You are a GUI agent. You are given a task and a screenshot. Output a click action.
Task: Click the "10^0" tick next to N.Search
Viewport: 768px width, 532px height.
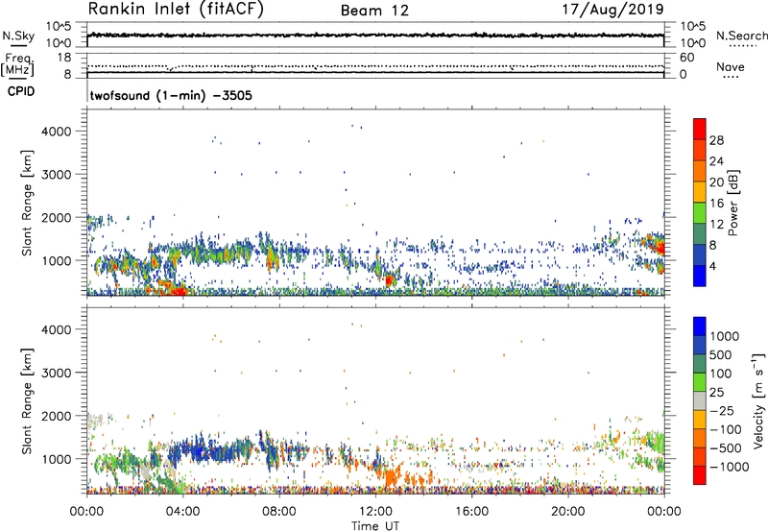[x=693, y=43]
